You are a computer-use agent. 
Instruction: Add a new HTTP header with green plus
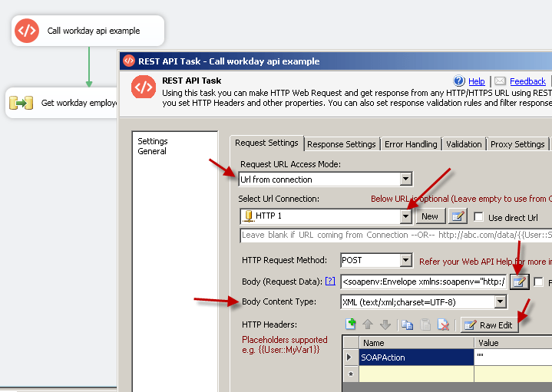(x=351, y=324)
